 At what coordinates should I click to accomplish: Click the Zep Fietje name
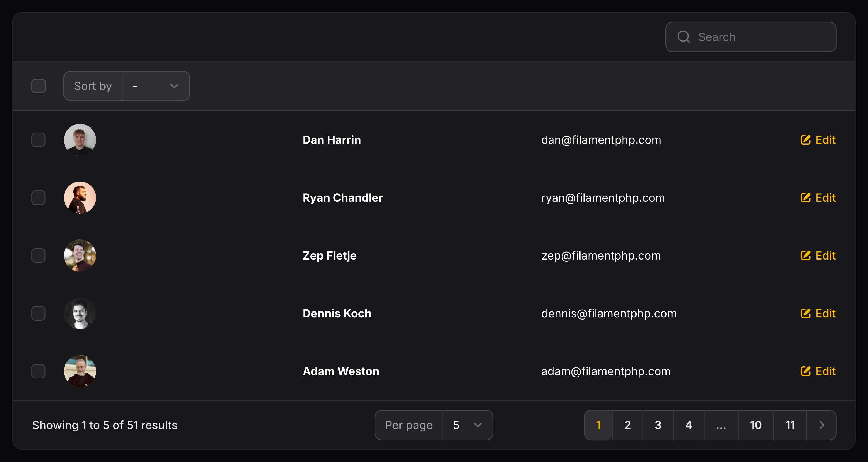coord(329,256)
